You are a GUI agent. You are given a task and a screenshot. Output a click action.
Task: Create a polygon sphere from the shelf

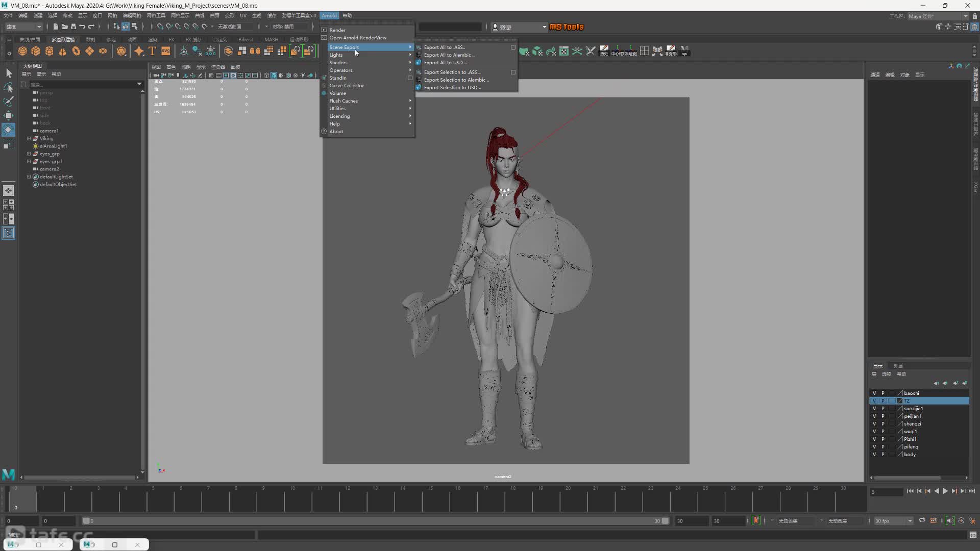22,51
